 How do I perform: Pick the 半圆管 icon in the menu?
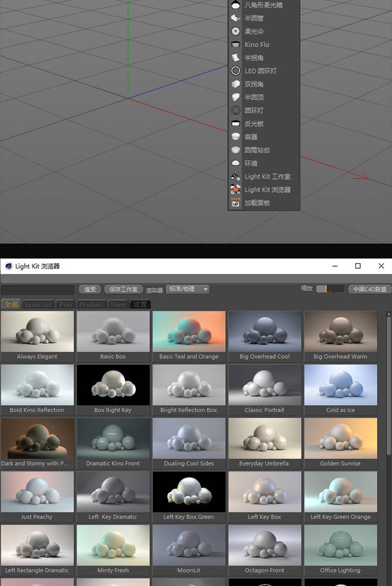(x=235, y=18)
